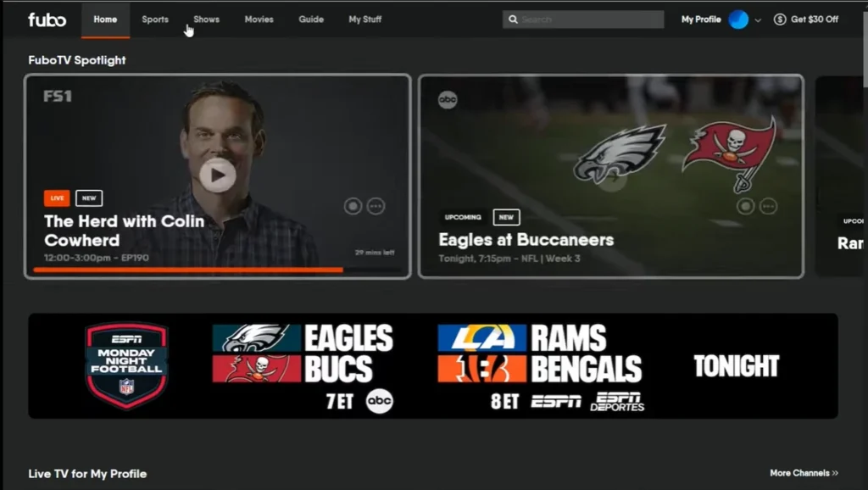Click the search magnifier icon
Viewport: 868px width, 490px height.
coord(513,19)
